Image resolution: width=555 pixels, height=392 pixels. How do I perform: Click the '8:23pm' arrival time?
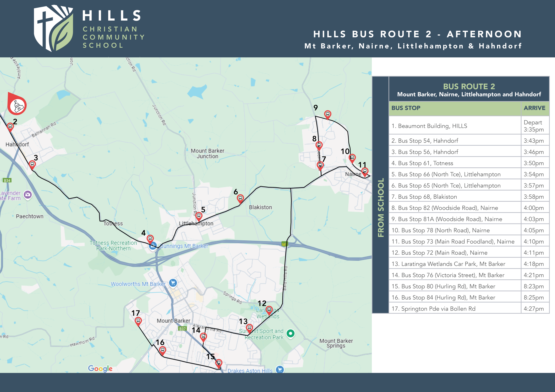[x=534, y=286]
